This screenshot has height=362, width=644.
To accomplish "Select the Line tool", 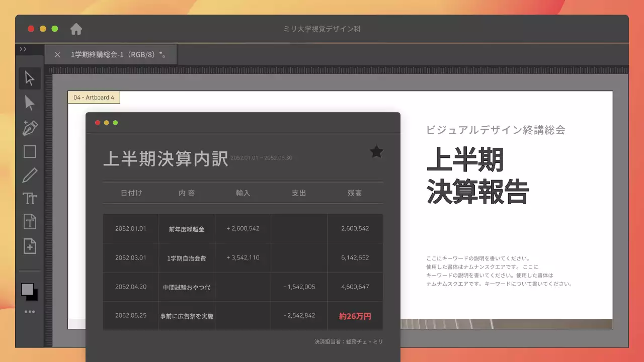I will (30, 174).
